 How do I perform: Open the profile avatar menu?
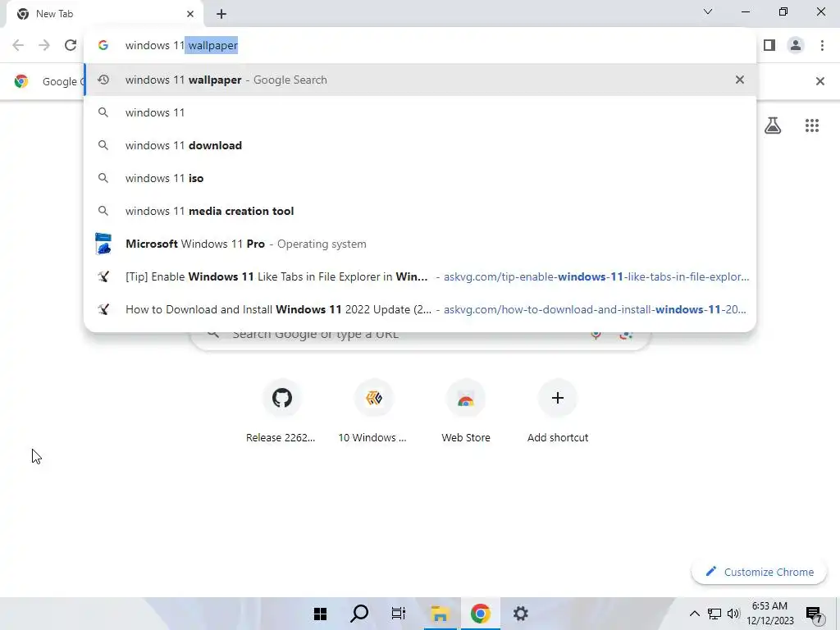796,45
